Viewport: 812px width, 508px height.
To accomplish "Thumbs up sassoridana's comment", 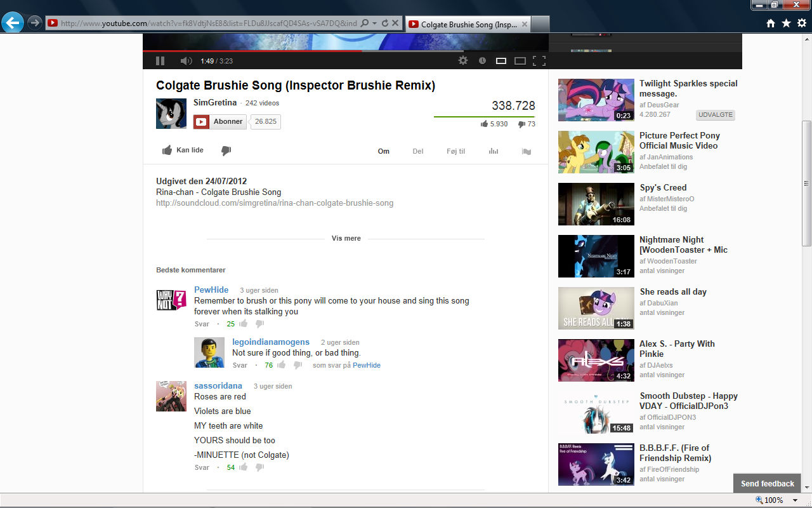I will (x=243, y=467).
